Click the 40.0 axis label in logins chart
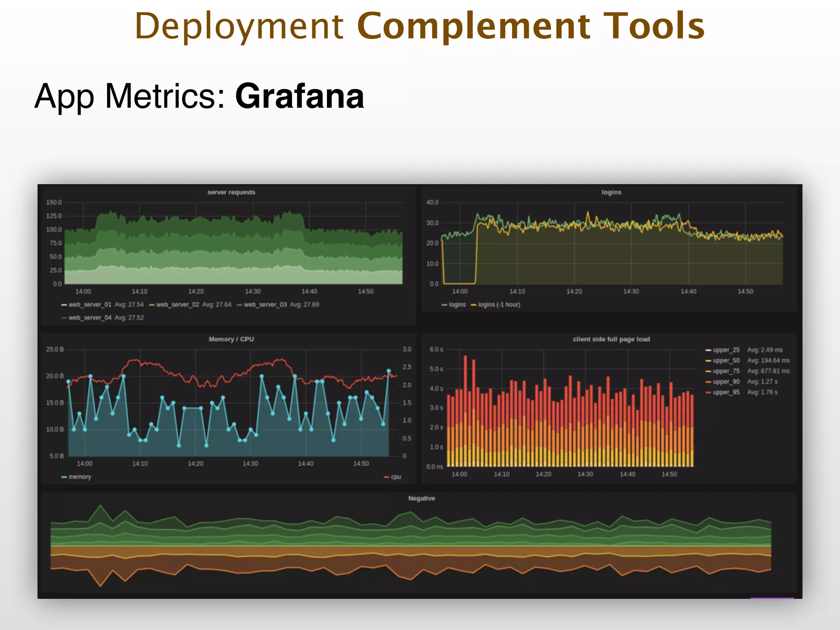The image size is (840, 630). click(432, 203)
